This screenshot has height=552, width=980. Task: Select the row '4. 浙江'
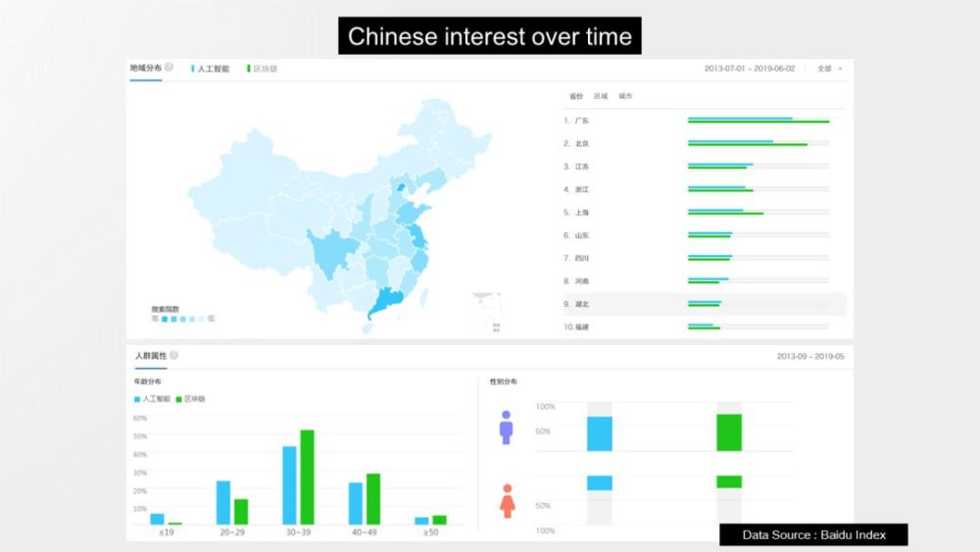(705, 189)
